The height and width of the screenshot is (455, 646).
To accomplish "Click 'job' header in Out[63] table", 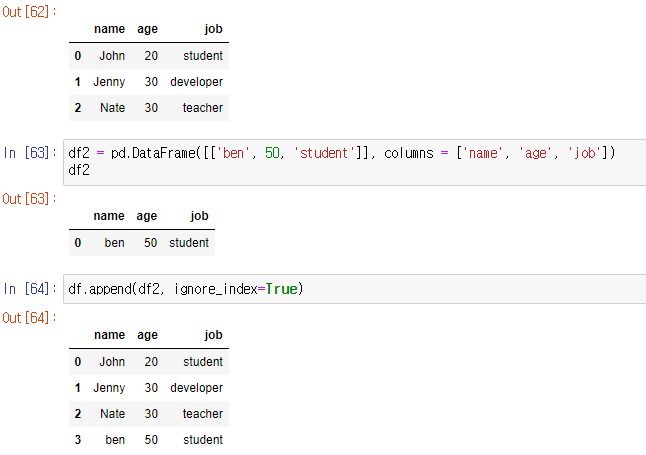I will 199,216.
